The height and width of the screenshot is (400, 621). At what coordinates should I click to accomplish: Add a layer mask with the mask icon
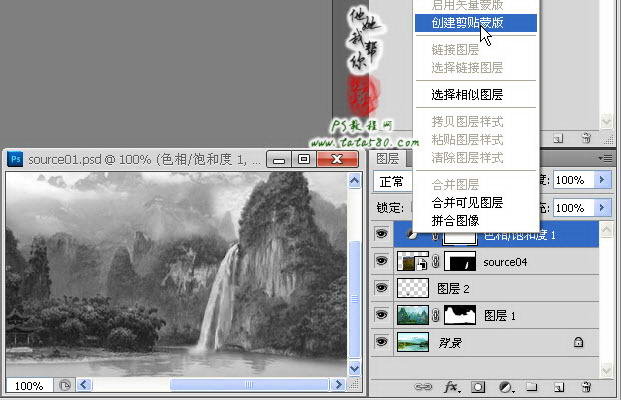tap(478, 387)
